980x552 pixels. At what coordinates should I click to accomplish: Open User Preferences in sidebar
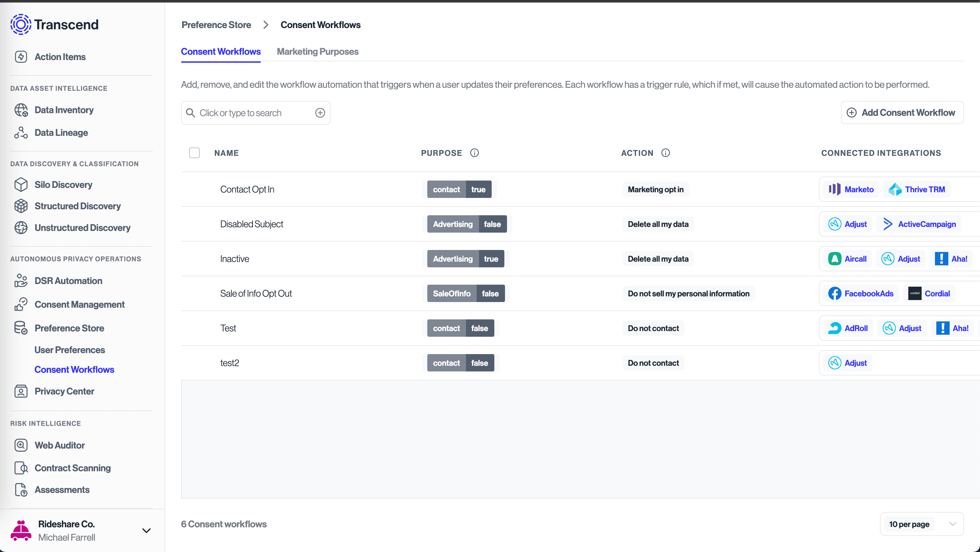click(x=70, y=349)
